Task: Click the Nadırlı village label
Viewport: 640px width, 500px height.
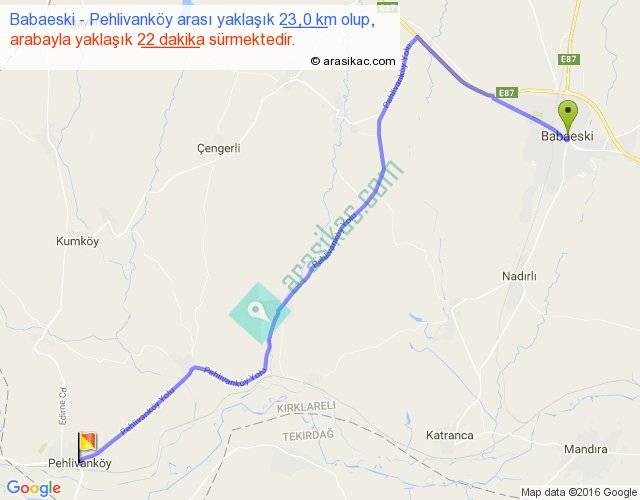Action: pos(519,276)
